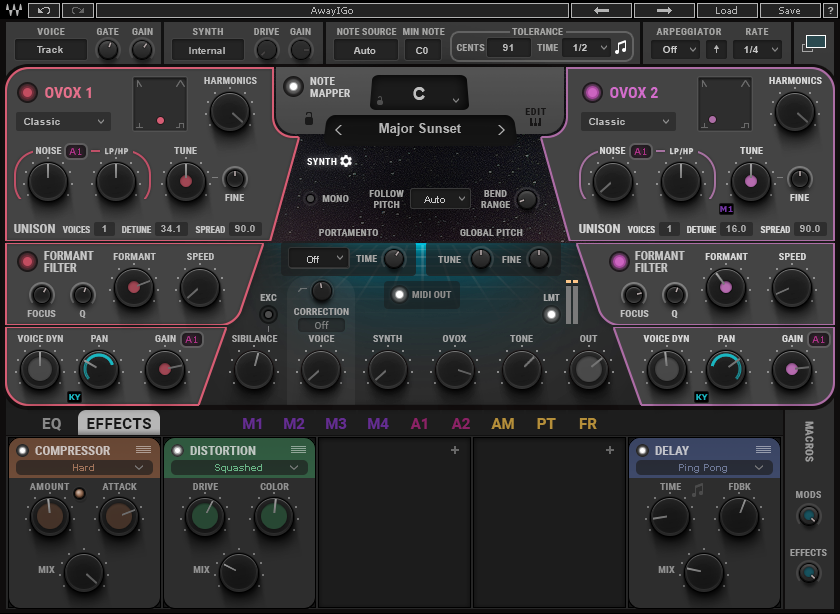Switch to the EFFECTS tab
Screen dimensions: 840x614
pyautogui.click(x=119, y=423)
